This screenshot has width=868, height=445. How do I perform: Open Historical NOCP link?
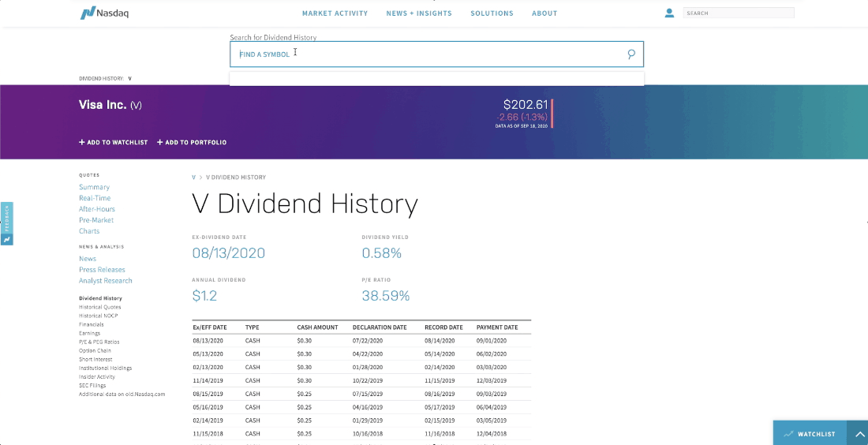pyautogui.click(x=98, y=316)
